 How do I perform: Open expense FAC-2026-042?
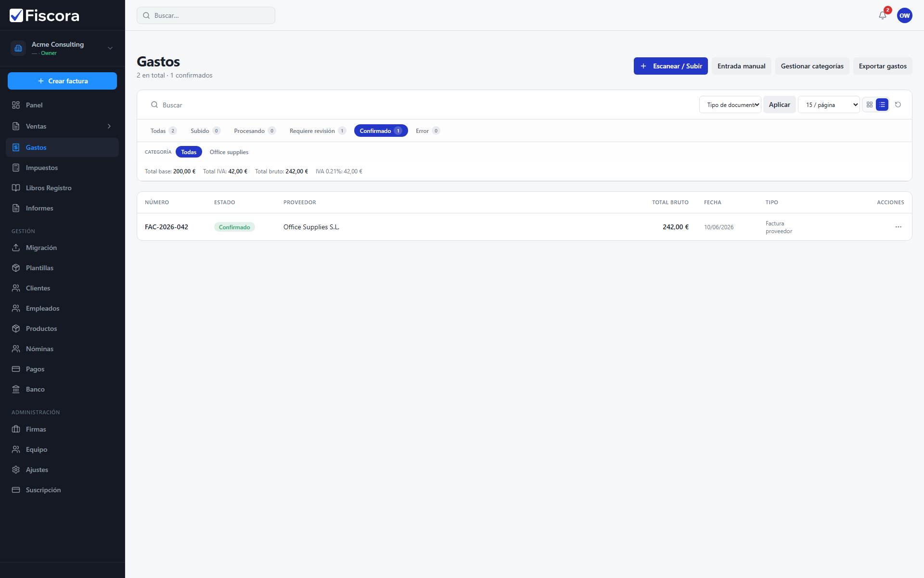[167, 227]
